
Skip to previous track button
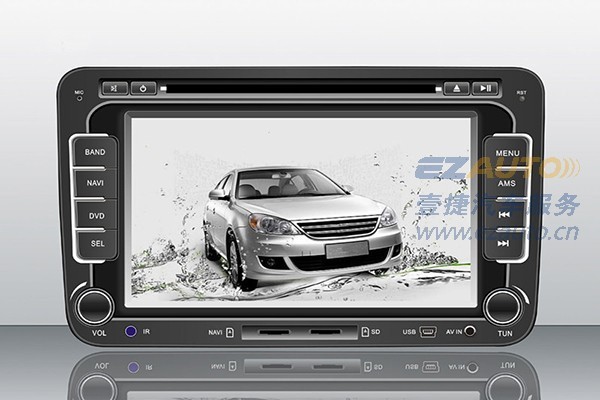tap(506, 214)
